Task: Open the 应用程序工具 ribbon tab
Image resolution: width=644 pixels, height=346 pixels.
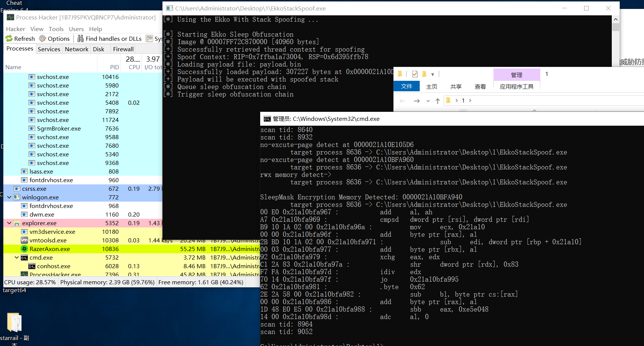Action: [517, 86]
